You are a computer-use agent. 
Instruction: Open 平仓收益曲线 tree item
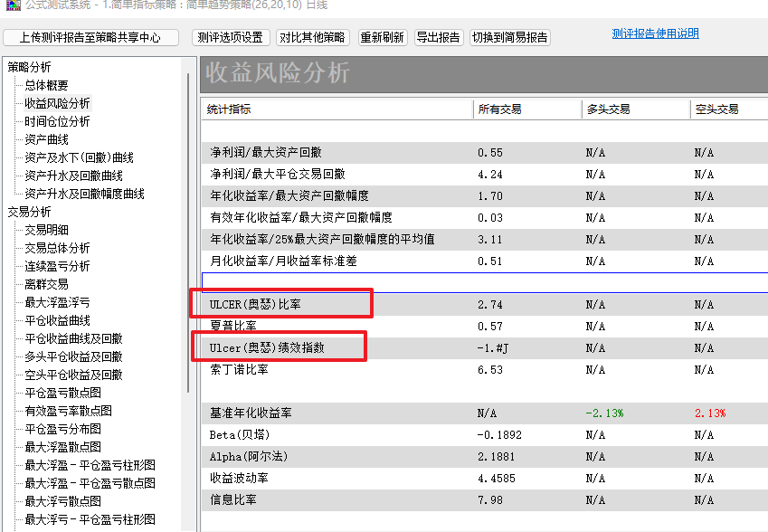pyautogui.click(x=57, y=320)
